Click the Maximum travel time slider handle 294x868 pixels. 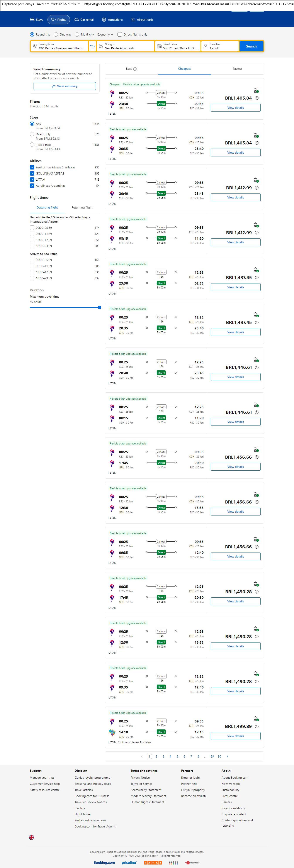[99, 307]
